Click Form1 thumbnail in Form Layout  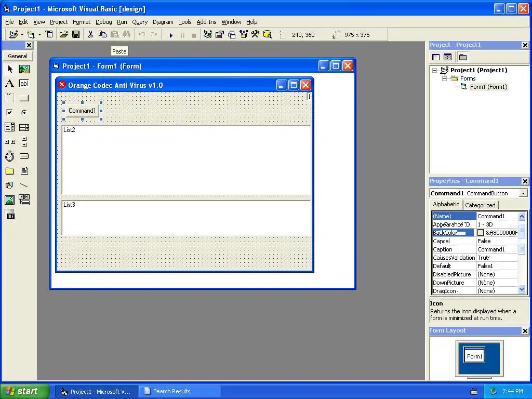coord(474,354)
